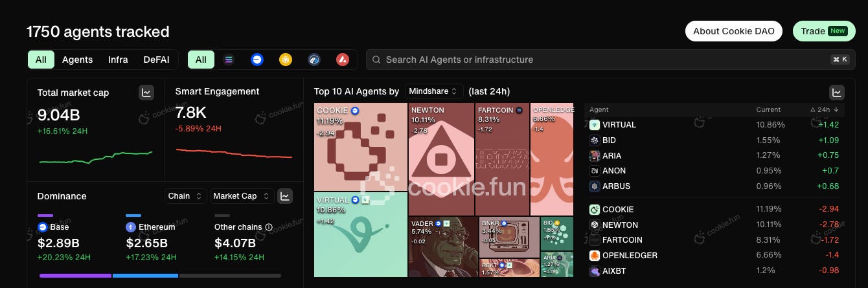Click the REKT treemap tile
The height and width of the screenshot is (288, 868).
[x=509, y=268]
